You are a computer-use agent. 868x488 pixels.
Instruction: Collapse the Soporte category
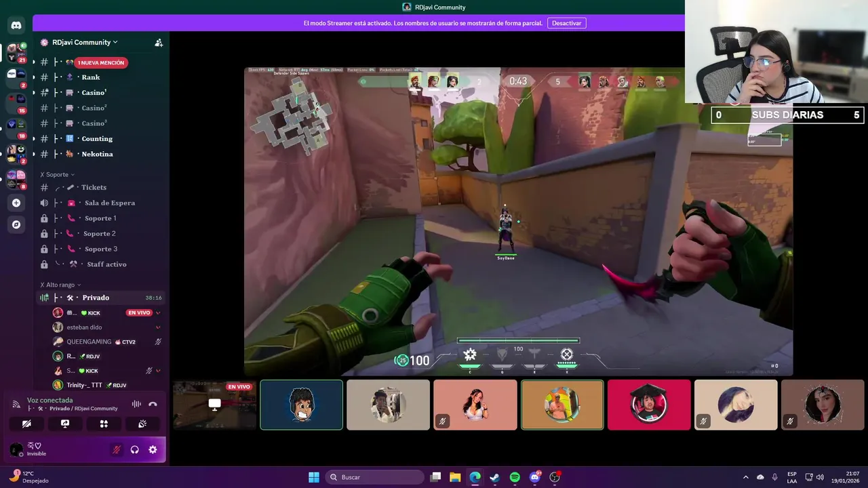pyautogui.click(x=57, y=174)
